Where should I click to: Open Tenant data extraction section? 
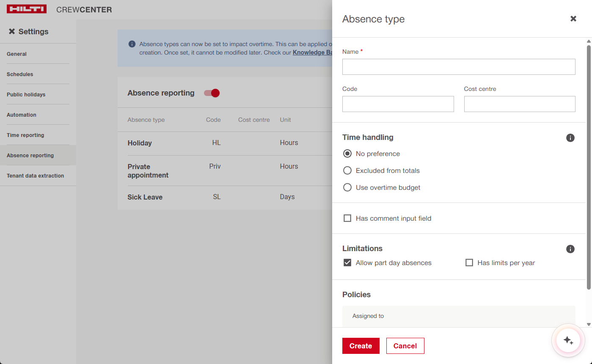click(x=38, y=175)
